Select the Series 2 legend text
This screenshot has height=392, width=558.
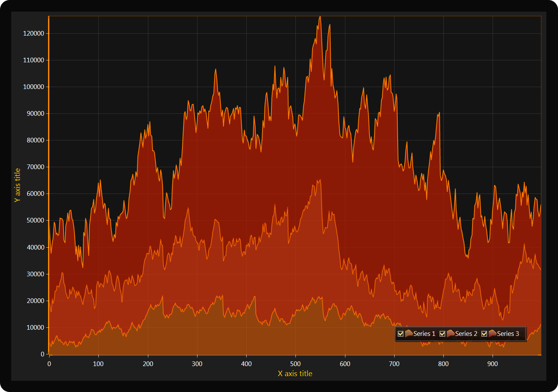click(x=466, y=334)
